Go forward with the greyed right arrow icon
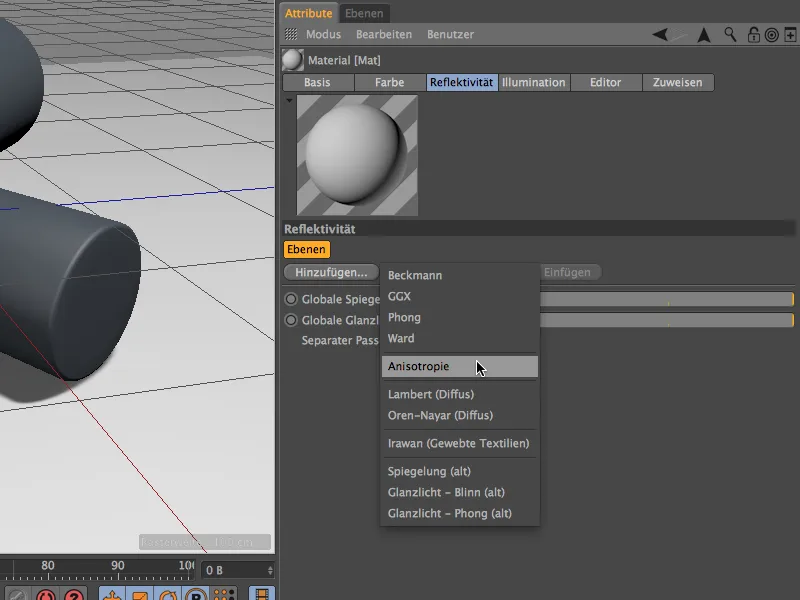This screenshot has height=600, width=800. (679, 35)
